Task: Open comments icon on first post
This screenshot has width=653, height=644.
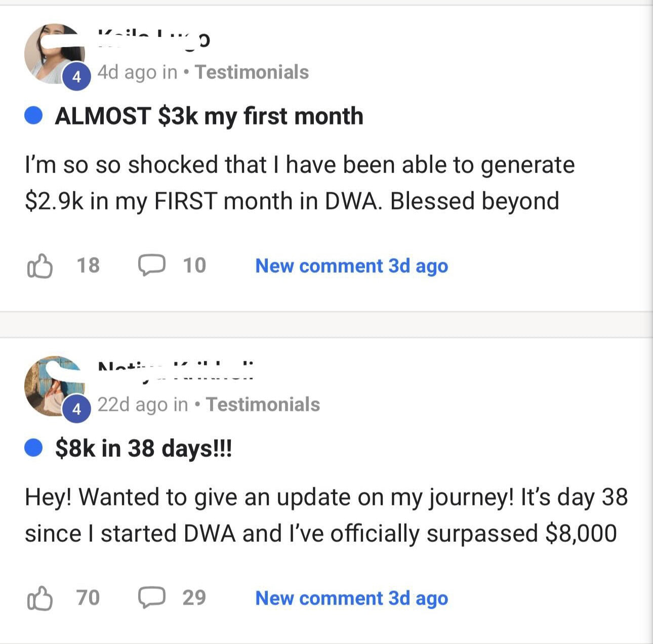Action: (x=151, y=266)
